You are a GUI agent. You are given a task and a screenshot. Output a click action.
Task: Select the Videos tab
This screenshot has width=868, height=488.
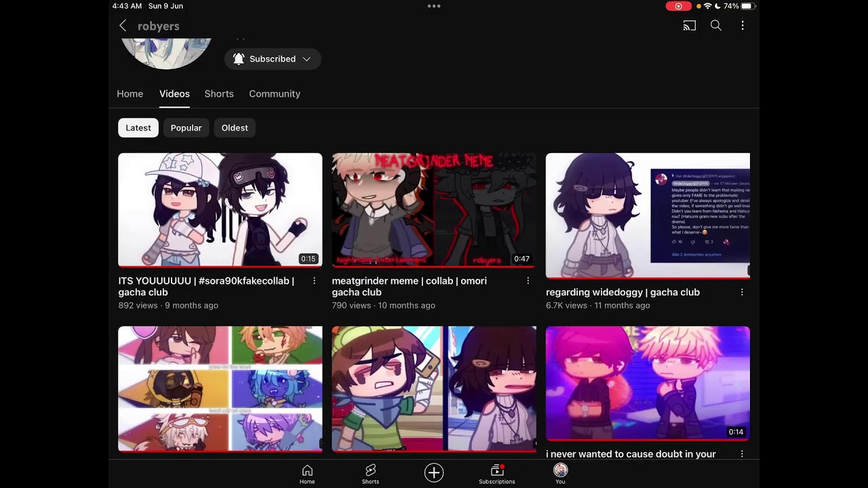click(174, 94)
